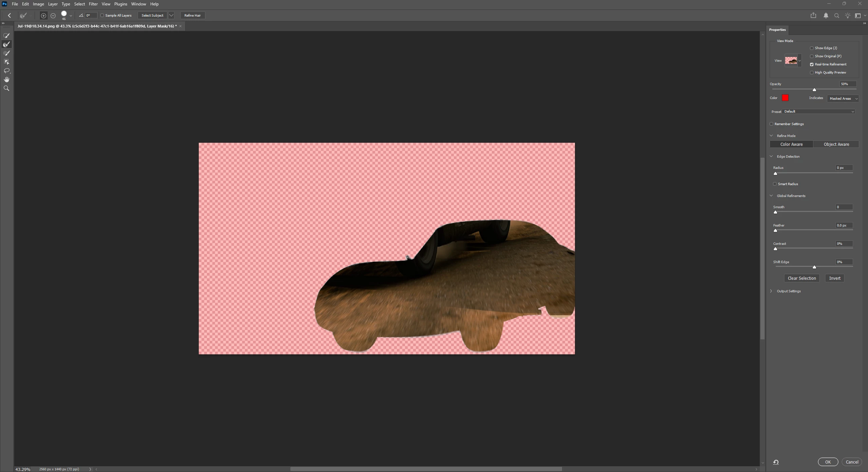Open the Preset dropdown
The width and height of the screenshot is (868, 472).
coord(819,112)
